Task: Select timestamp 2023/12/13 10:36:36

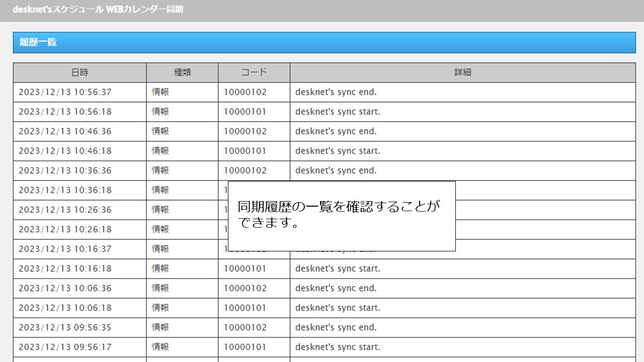Action: (x=65, y=170)
